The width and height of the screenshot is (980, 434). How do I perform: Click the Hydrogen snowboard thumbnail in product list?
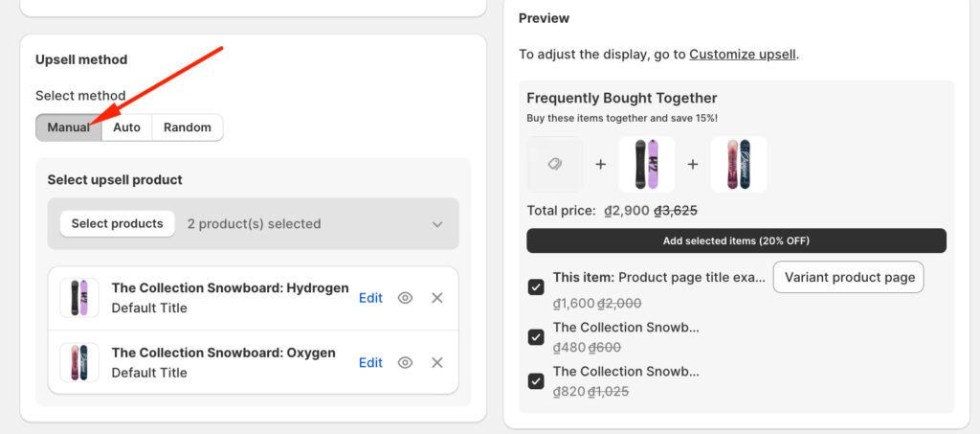(x=79, y=298)
